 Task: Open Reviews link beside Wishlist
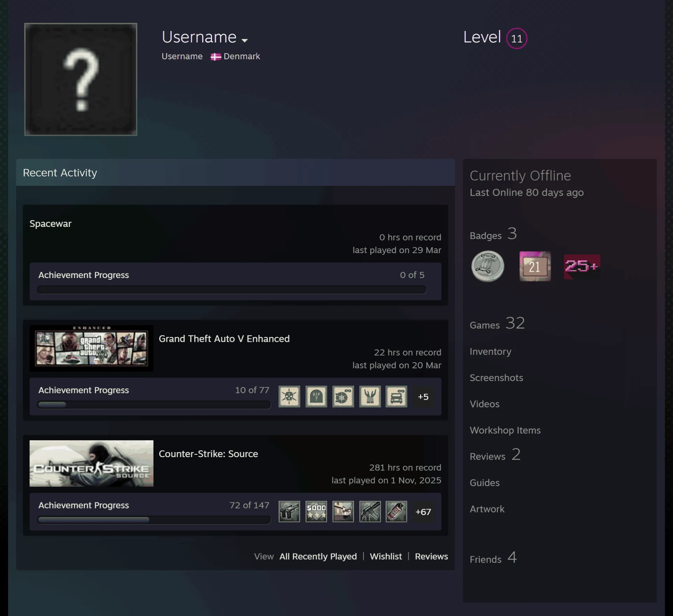coord(431,556)
